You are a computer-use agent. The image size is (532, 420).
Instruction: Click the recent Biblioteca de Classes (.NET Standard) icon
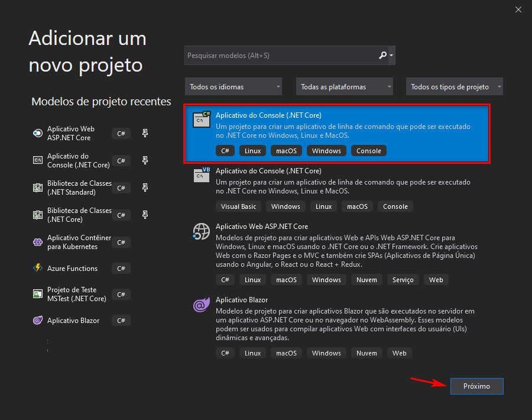pos(37,188)
